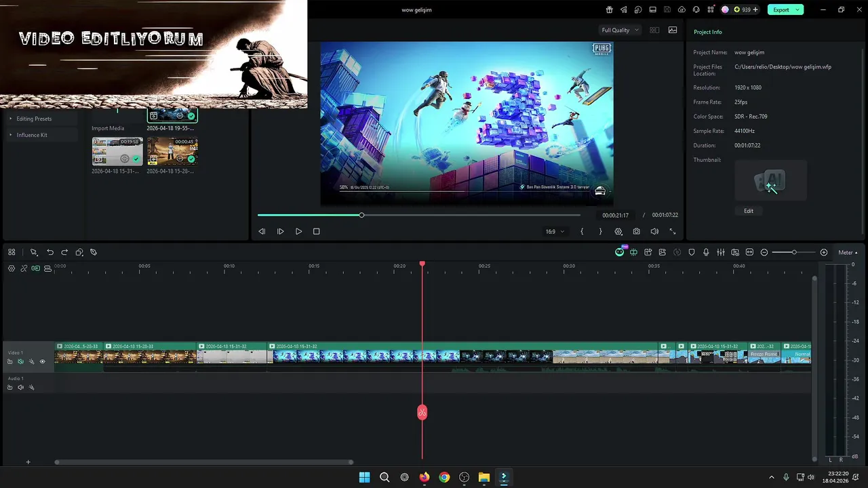Open timeline track settings gear icon

click(12, 268)
